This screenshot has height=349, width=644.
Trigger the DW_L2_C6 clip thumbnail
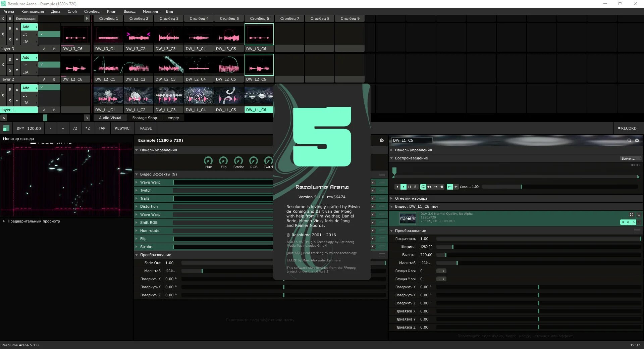click(x=259, y=64)
